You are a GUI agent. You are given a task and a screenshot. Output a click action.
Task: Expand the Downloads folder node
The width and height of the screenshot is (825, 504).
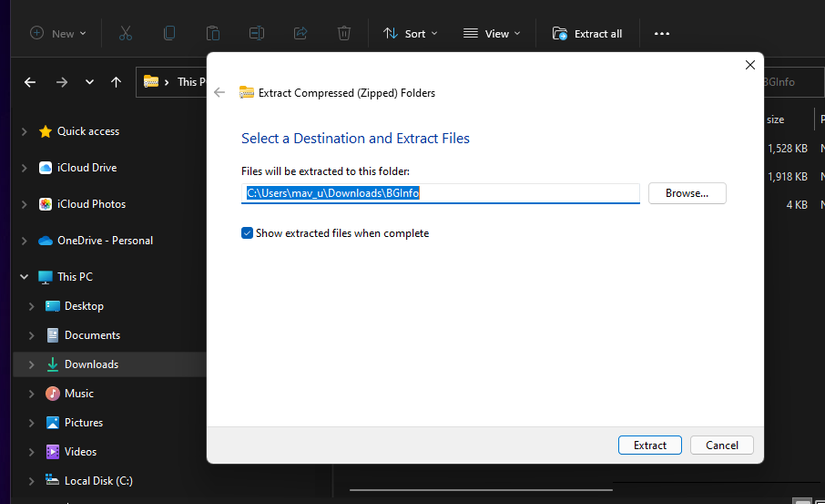[x=32, y=365]
